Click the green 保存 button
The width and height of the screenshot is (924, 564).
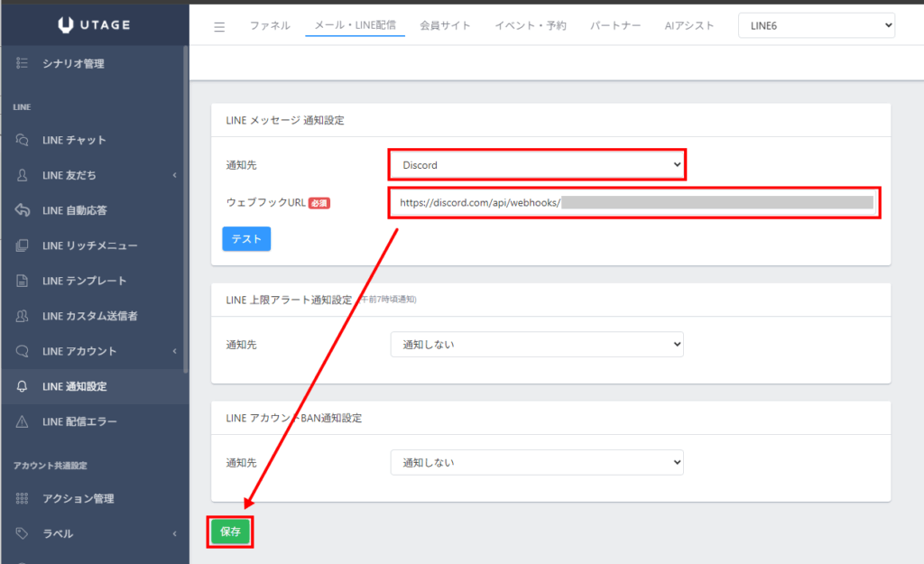pos(230,532)
